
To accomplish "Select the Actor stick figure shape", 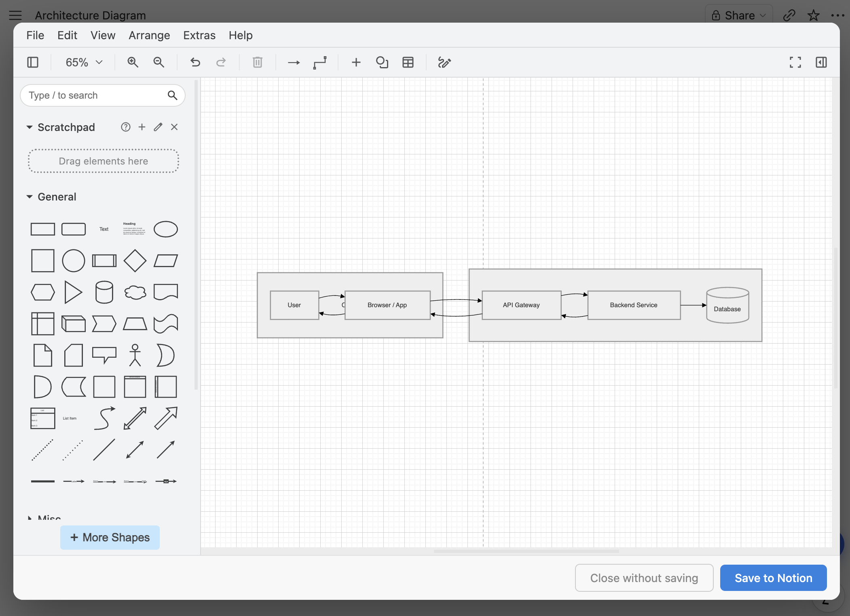I will 135,355.
